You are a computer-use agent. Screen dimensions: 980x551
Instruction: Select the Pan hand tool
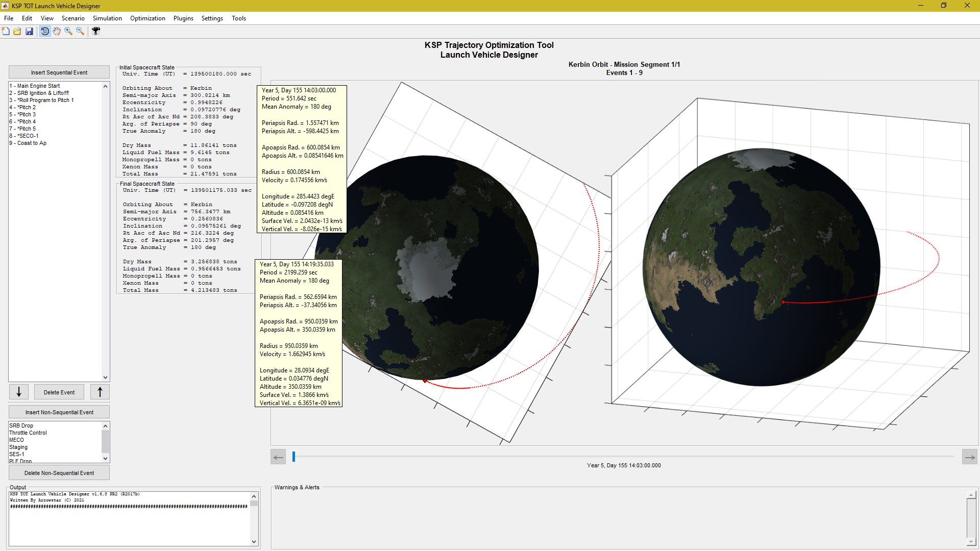click(57, 32)
